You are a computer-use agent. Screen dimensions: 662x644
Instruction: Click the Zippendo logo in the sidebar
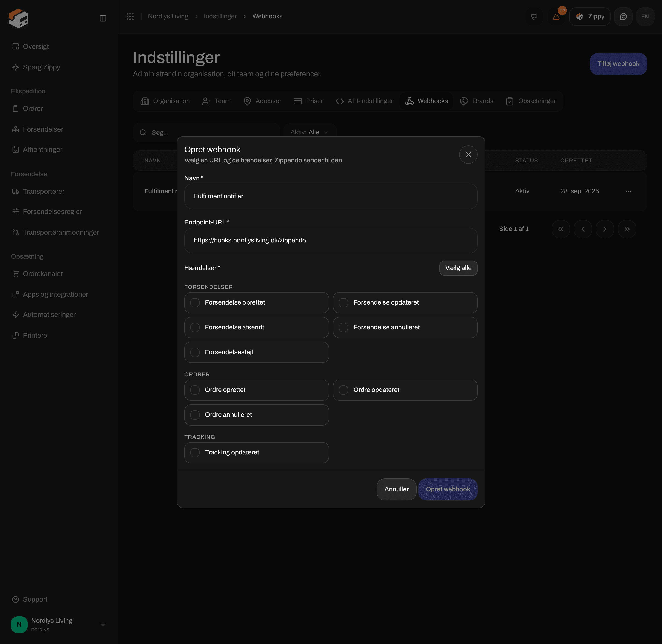(18, 18)
